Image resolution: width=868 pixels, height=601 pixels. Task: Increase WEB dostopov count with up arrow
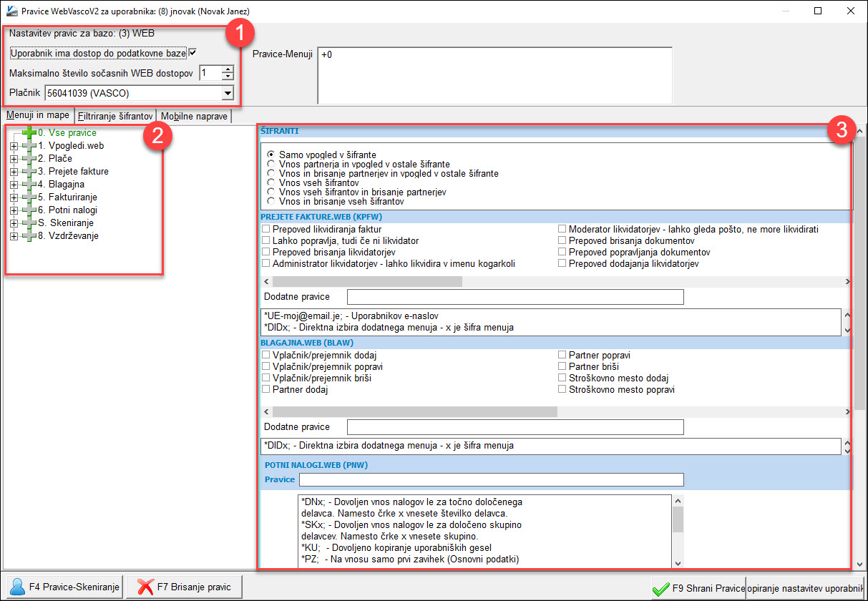[228, 69]
